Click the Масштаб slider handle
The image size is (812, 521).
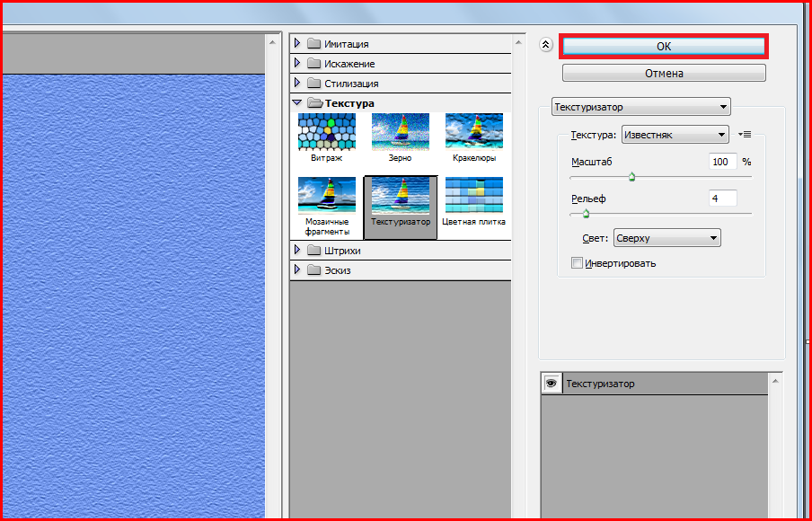[x=631, y=177]
